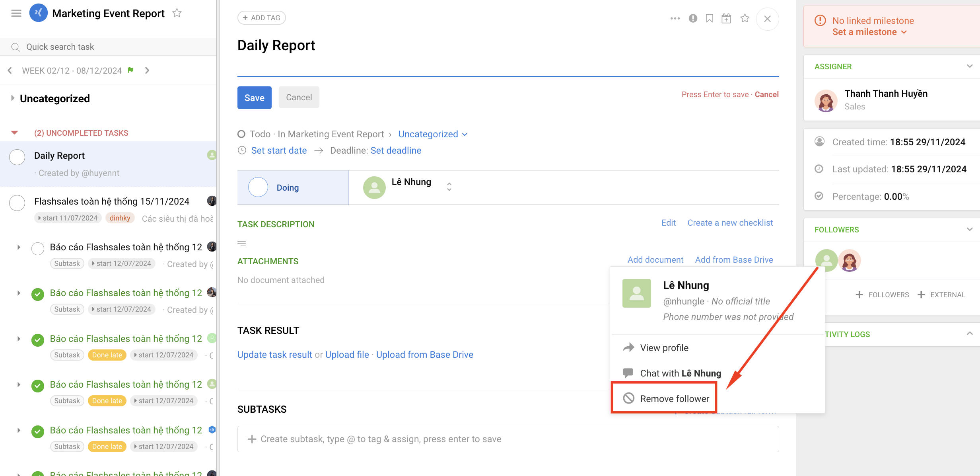This screenshot has height=476, width=980.
Task: Click the star icon in task header
Action: click(x=745, y=18)
